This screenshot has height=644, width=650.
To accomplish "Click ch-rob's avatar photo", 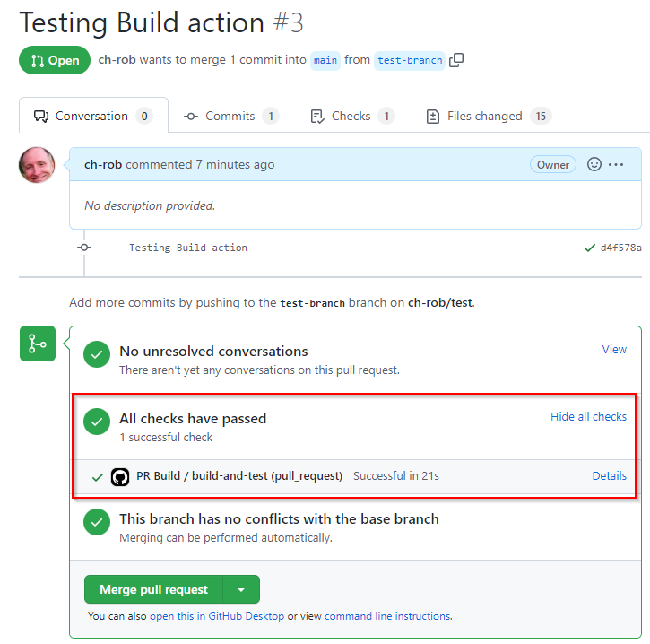I will (37, 165).
